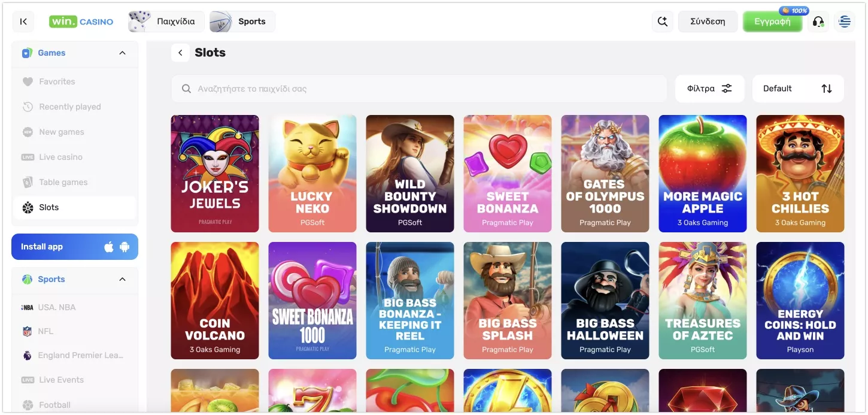The image size is (868, 415).
Task: Open the Big Bass Splash slot
Action: [x=508, y=301]
